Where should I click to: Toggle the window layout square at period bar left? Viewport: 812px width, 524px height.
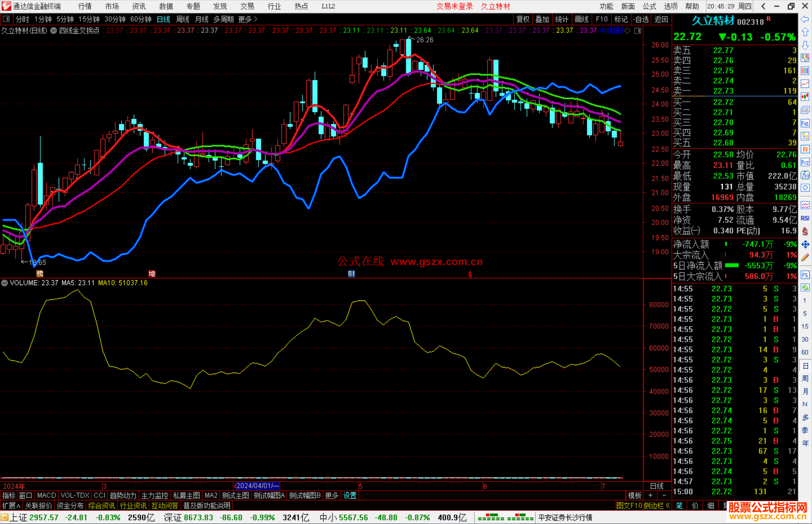[x=6, y=19]
